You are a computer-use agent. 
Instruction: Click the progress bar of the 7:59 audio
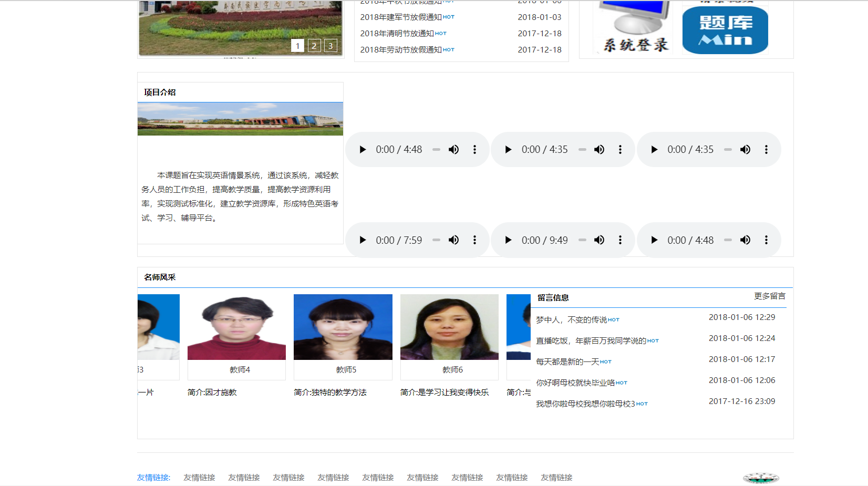click(436, 240)
